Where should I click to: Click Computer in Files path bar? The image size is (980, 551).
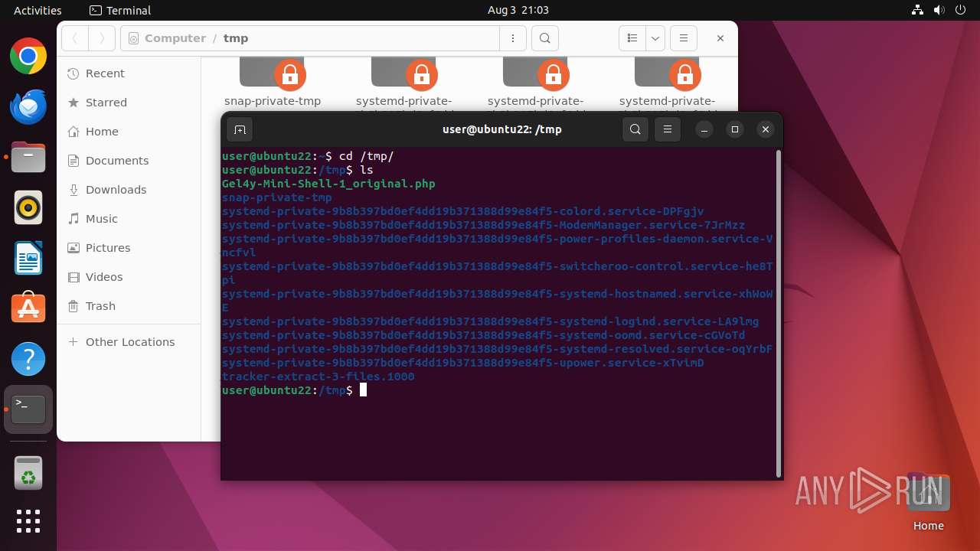tap(175, 38)
